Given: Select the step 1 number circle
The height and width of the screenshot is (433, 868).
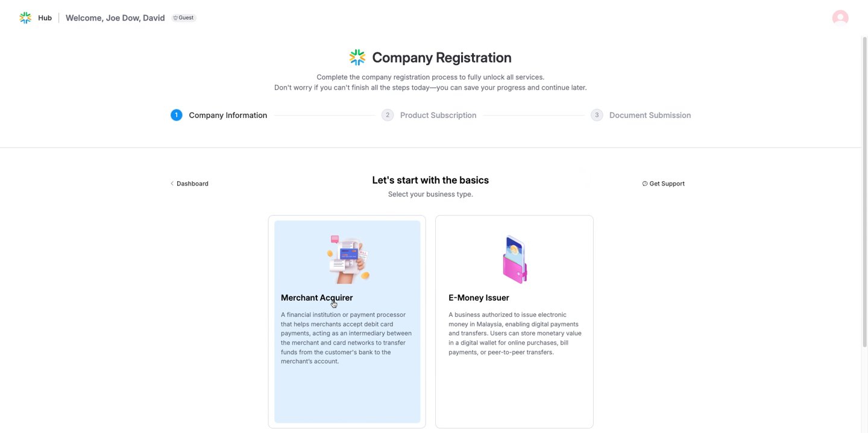Looking at the screenshot, I should (176, 115).
